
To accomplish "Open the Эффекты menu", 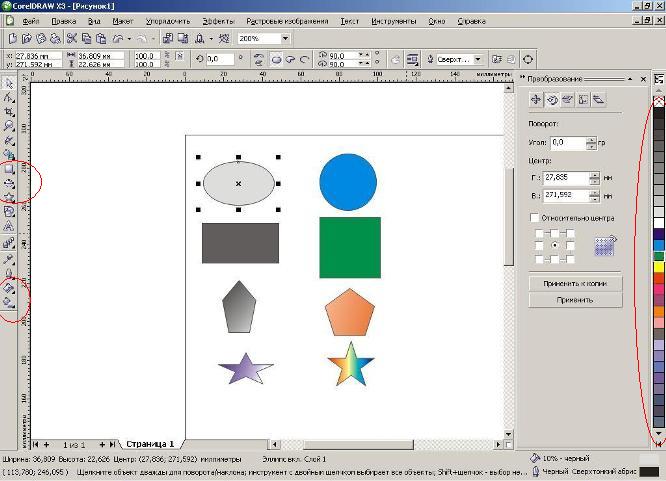I will click(218, 21).
